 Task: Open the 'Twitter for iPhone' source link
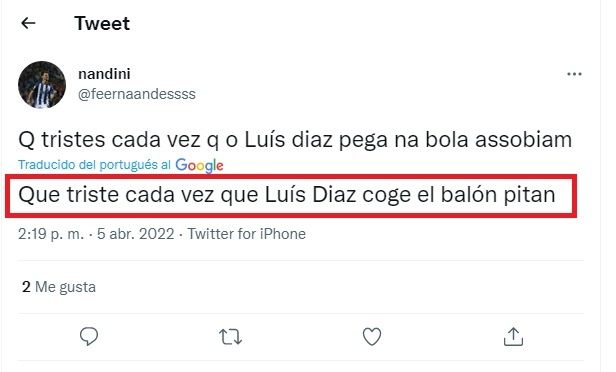pyautogui.click(x=246, y=234)
